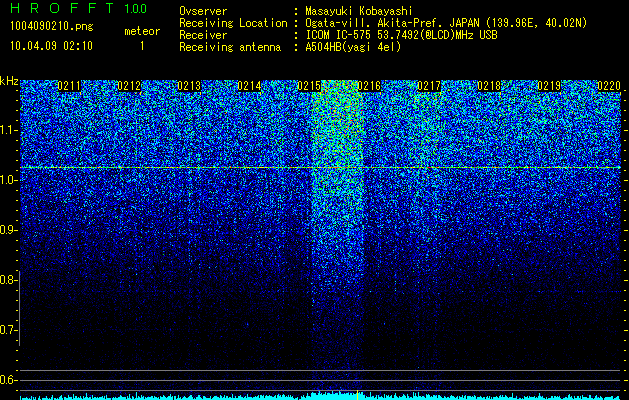Click the 0213 time marker

click(x=189, y=86)
